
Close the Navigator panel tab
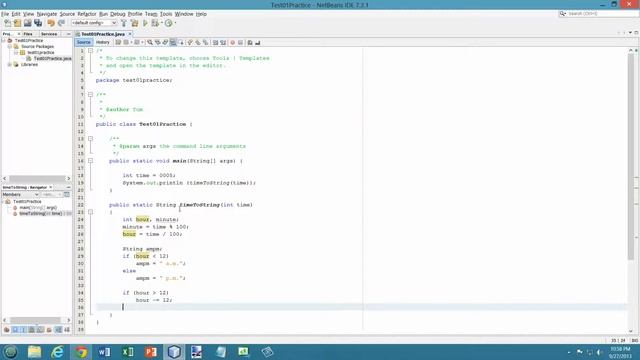pos(51,187)
